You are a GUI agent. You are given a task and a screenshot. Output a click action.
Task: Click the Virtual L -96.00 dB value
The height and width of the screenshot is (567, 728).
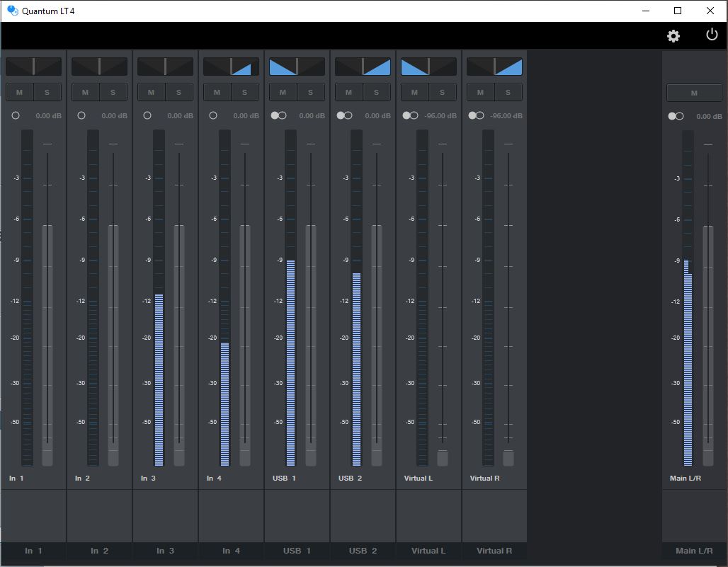(x=440, y=115)
